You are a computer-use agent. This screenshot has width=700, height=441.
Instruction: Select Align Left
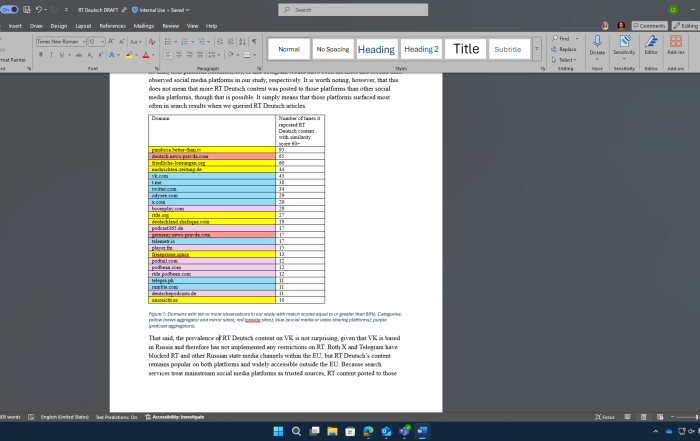(168, 54)
